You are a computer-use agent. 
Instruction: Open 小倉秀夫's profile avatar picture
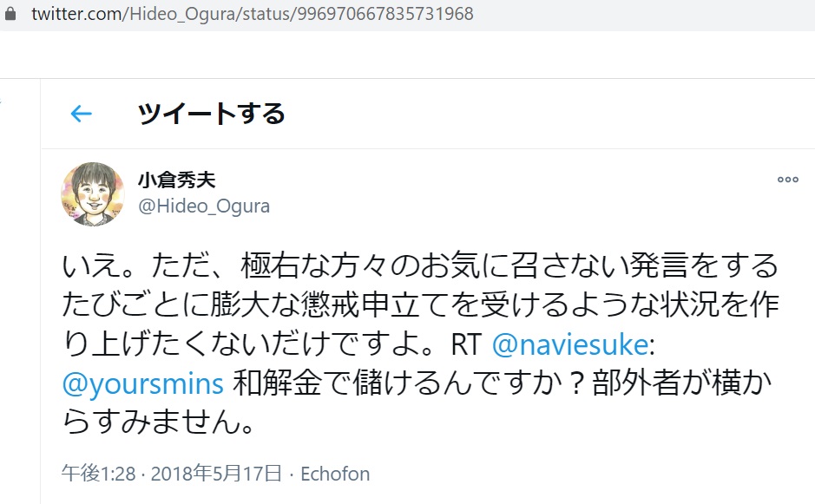93,193
